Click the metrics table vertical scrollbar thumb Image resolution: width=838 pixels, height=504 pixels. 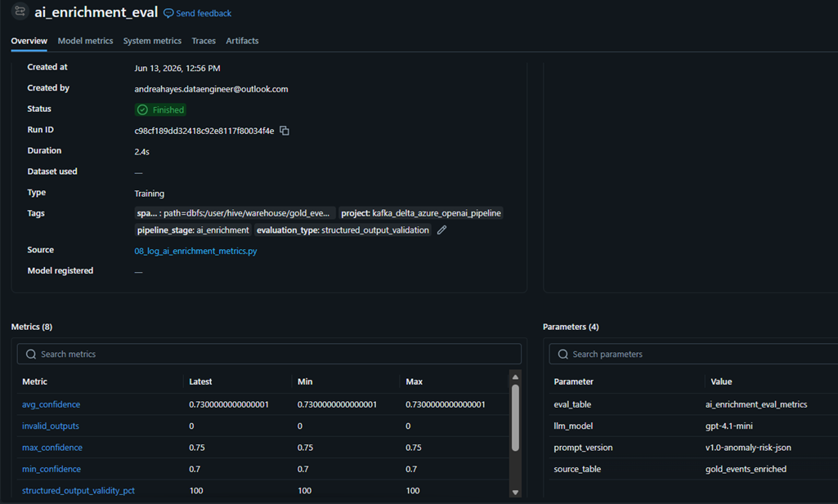pyautogui.click(x=515, y=417)
